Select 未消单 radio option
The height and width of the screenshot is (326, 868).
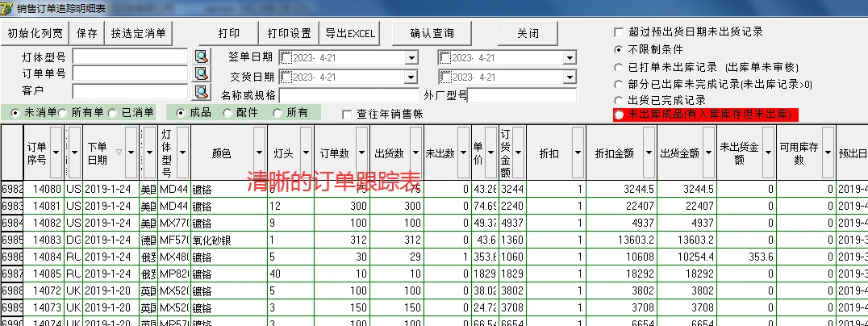[x=15, y=112]
